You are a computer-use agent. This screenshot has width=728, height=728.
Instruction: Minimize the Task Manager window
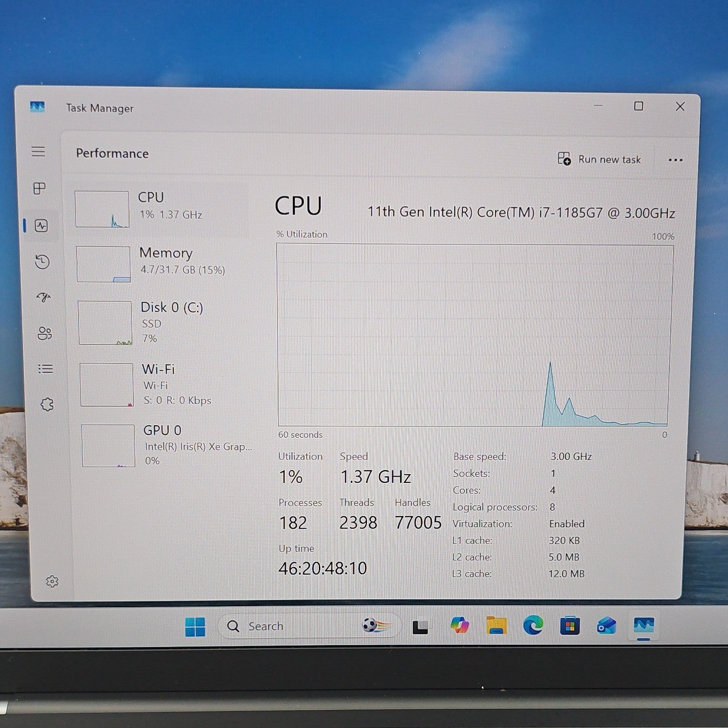[598, 105]
